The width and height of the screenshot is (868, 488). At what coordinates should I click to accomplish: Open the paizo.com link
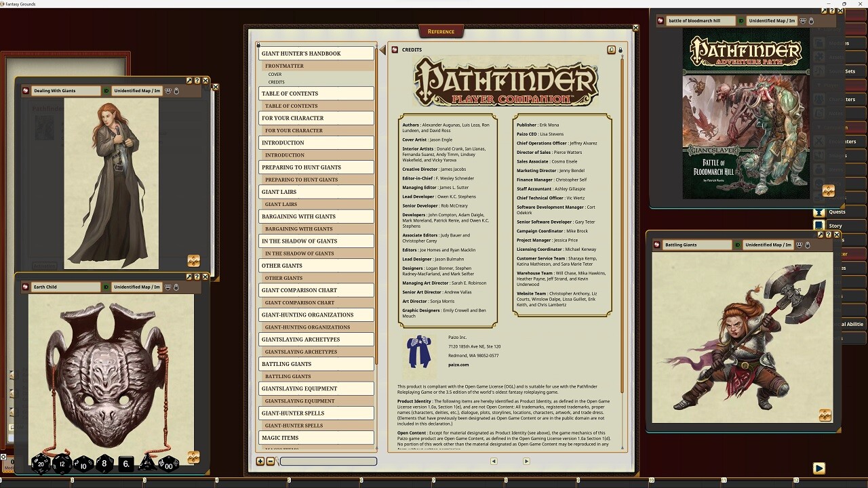point(458,365)
